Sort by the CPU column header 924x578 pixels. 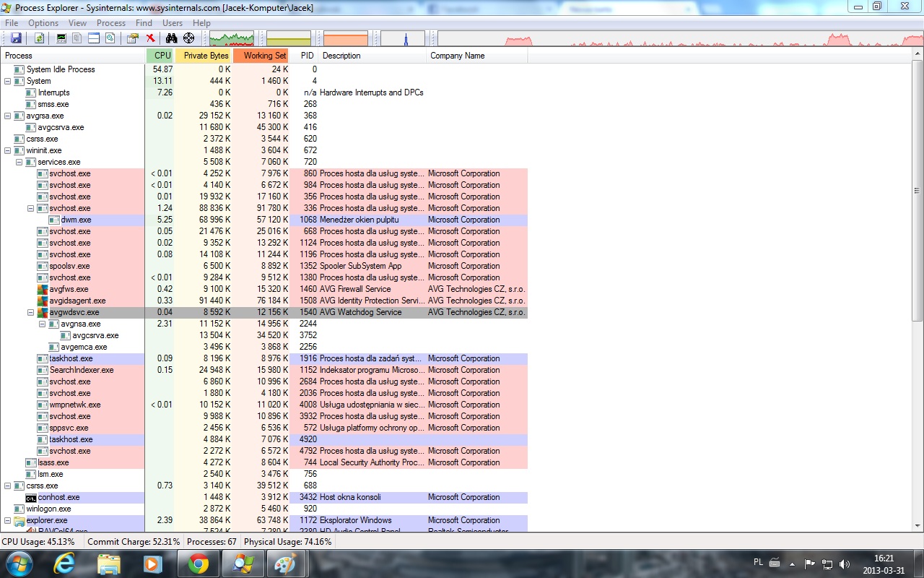(160, 56)
